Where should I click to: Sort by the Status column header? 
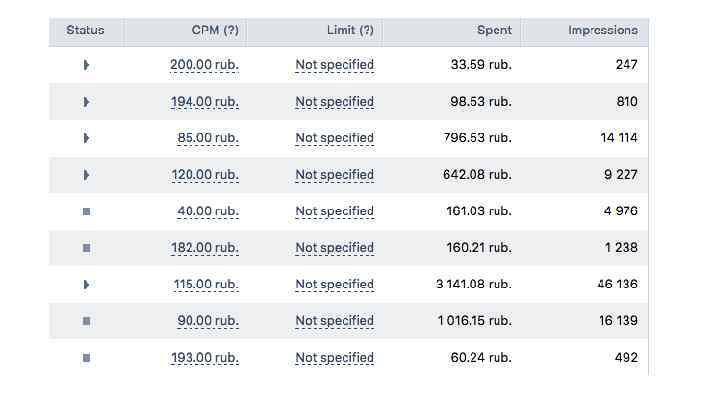[85, 31]
